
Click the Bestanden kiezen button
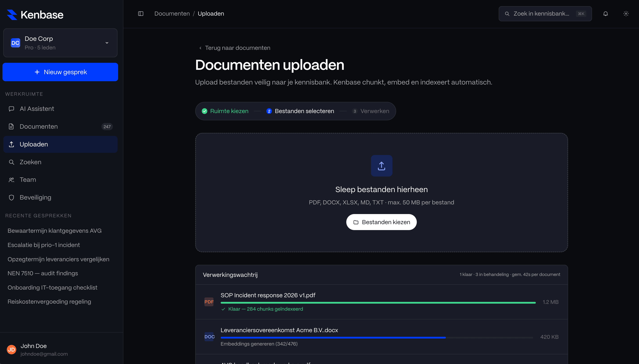[381, 222]
